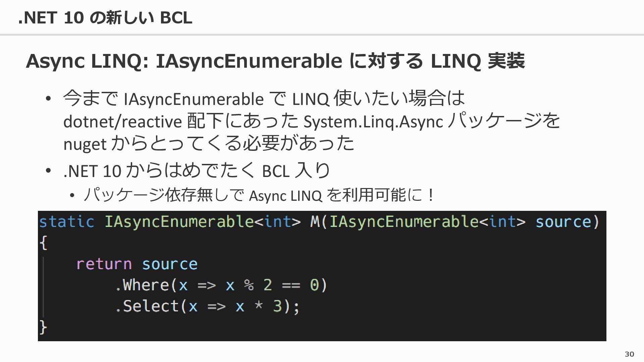Click the word "nuget" in the first bullet

pyautogui.click(x=85, y=144)
